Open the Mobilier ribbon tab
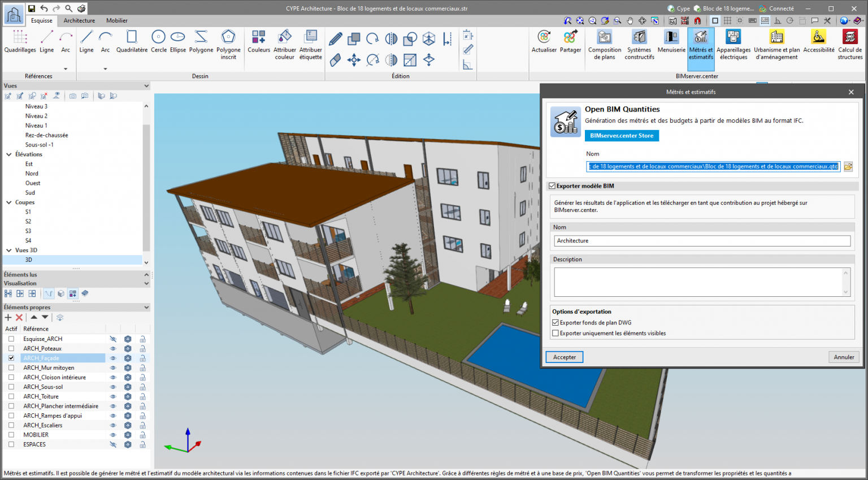This screenshot has height=480, width=868. (117, 20)
